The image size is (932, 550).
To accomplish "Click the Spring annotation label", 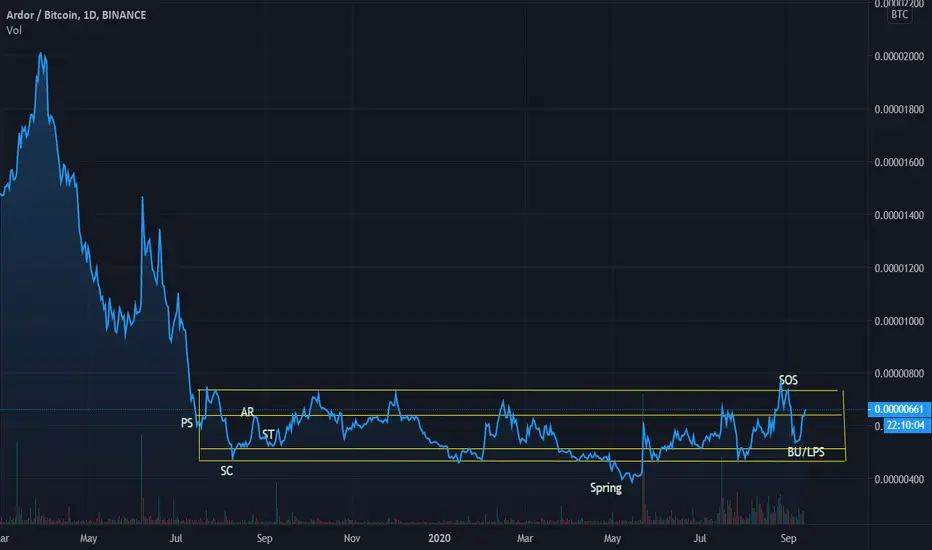I will [606, 488].
